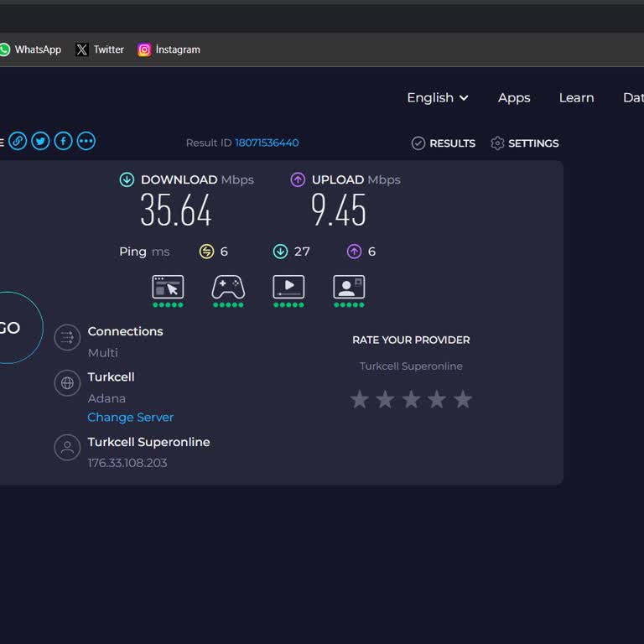Click the Change Server link
This screenshot has width=644, height=644.
[x=131, y=418]
